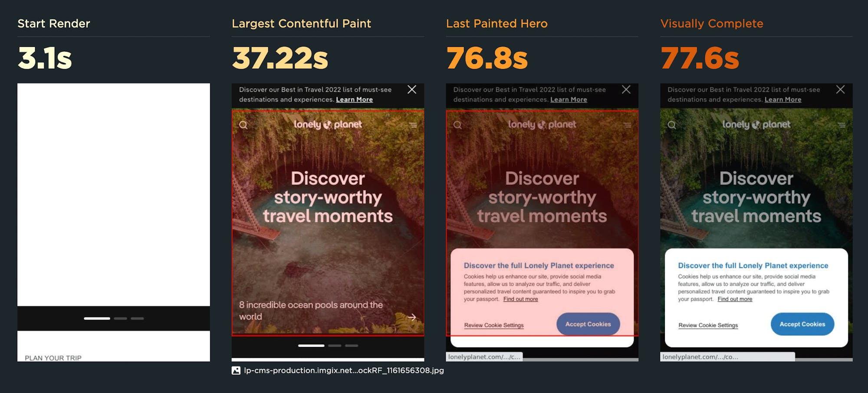The width and height of the screenshot is (868, 393).
Task: Click Accept Cookies in the Last Painted Hero frame
Action: tap(588, 324)
